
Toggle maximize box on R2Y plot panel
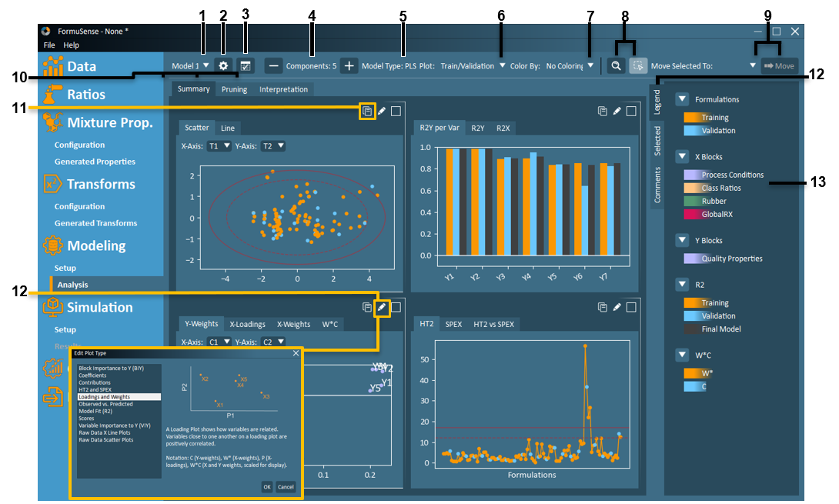click(x=630, y=112)
